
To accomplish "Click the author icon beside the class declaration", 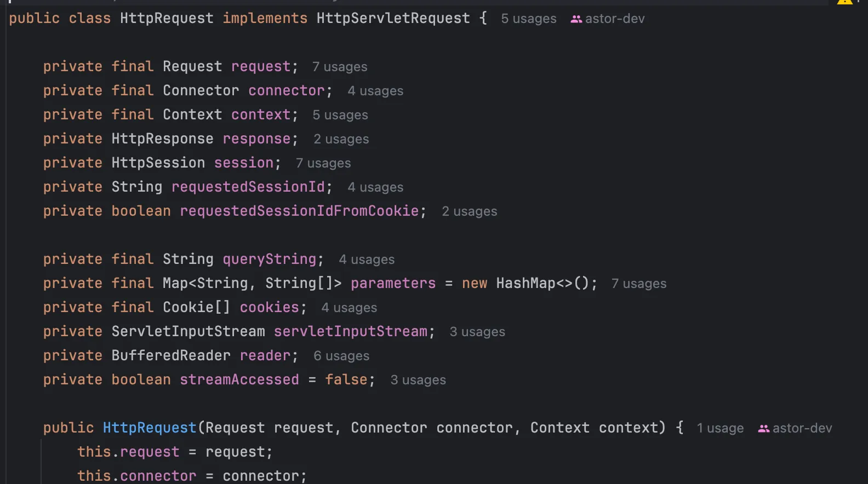I will 576,19.
